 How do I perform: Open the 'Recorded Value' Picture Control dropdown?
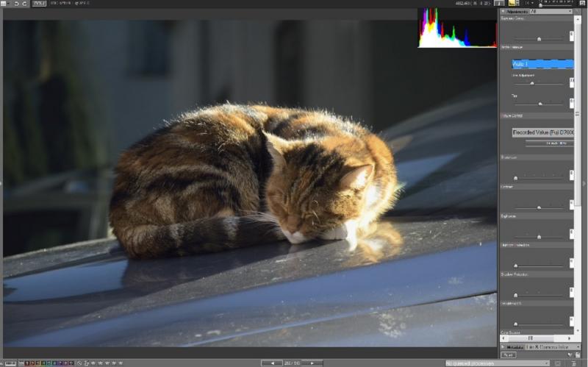coord(542,132)
